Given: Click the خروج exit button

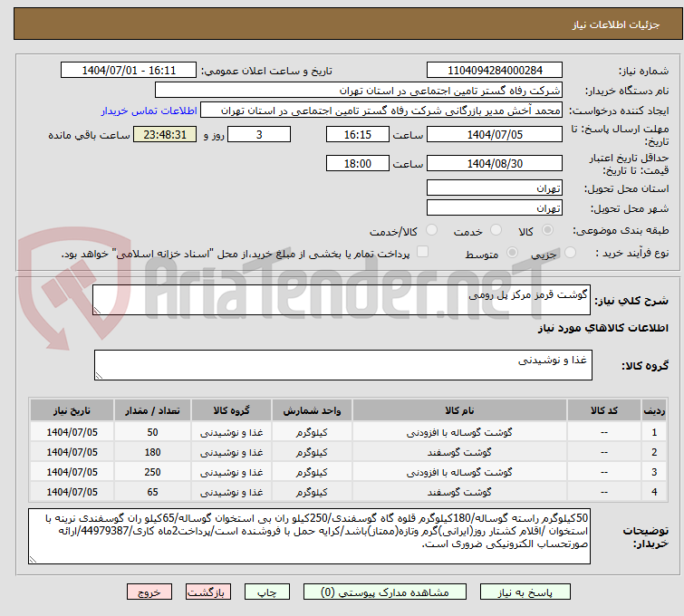Looking at the screenshot, I should point(149,592).
